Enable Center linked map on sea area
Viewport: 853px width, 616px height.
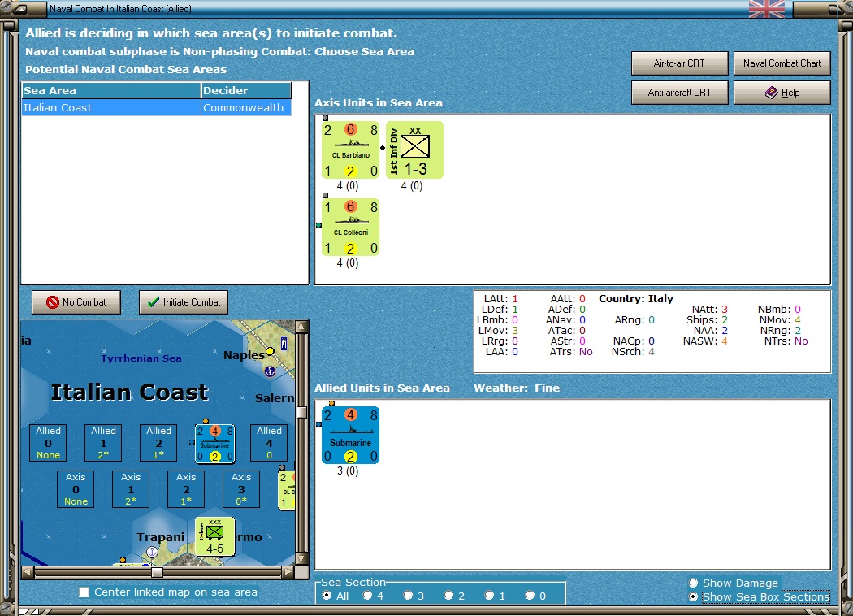coord(84,592)
